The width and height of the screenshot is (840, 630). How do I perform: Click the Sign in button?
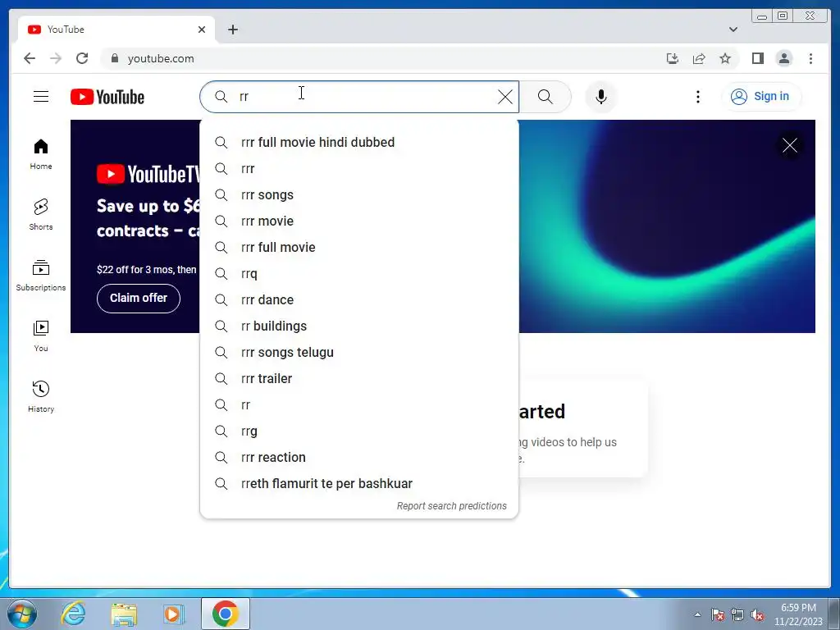coord(761,97)
